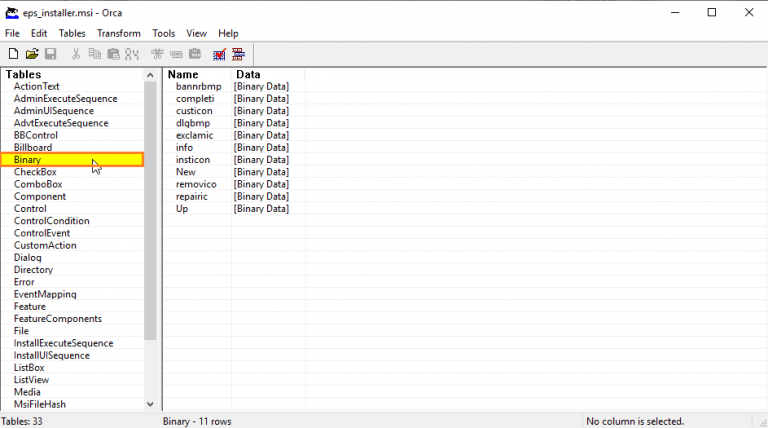Click the tables list scroll up arrow
This screenshot has width=768, height=428.
pos(150,75)
